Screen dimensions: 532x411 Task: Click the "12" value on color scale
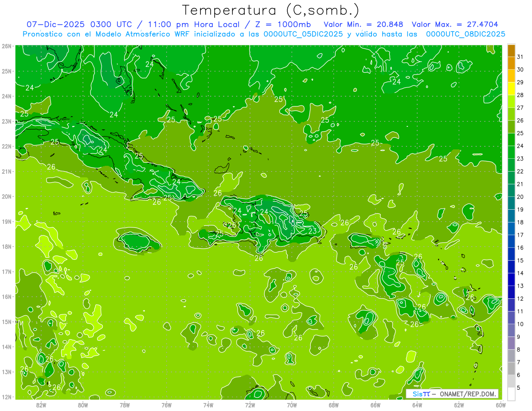pyautogui.click(x=520, y=298)
